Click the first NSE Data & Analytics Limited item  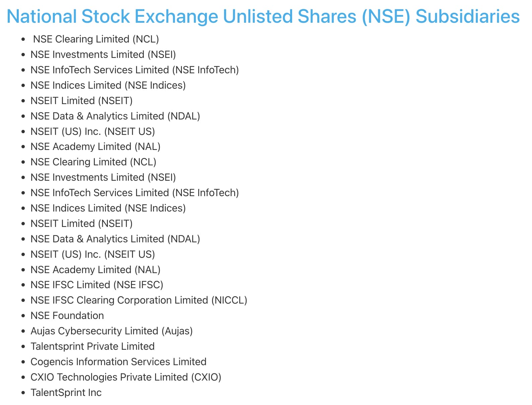point(115,116)
